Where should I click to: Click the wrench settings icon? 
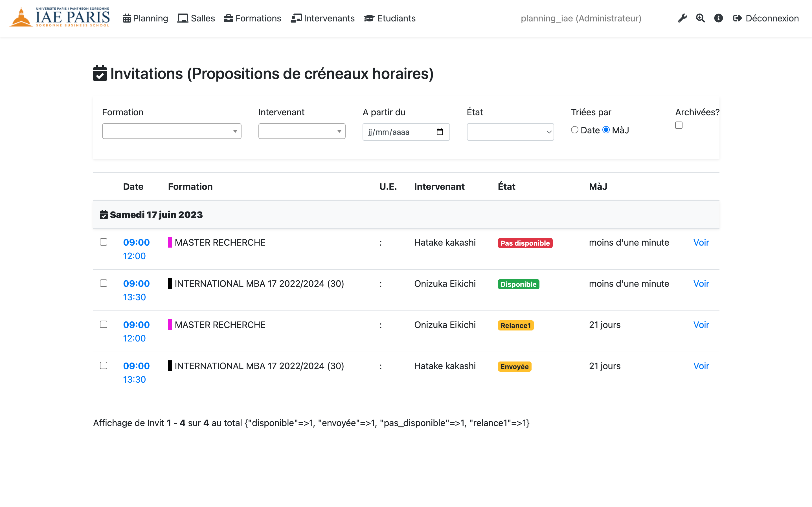682,18
